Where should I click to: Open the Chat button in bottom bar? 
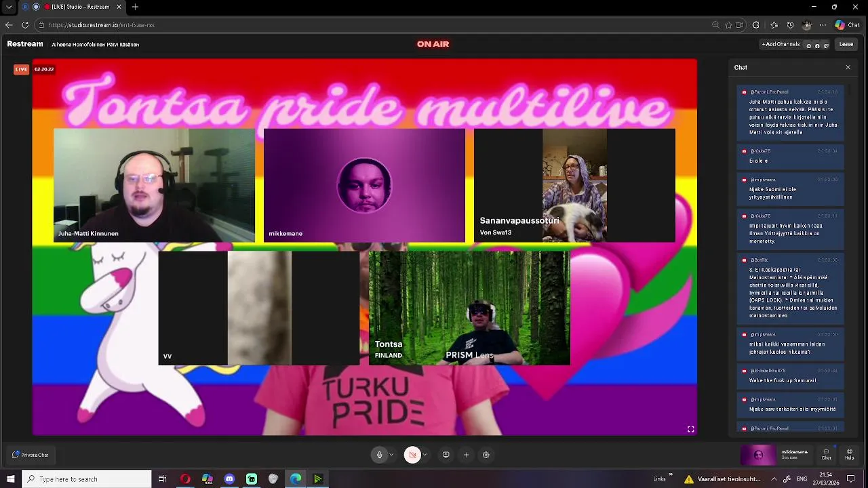tap(826, 454)
